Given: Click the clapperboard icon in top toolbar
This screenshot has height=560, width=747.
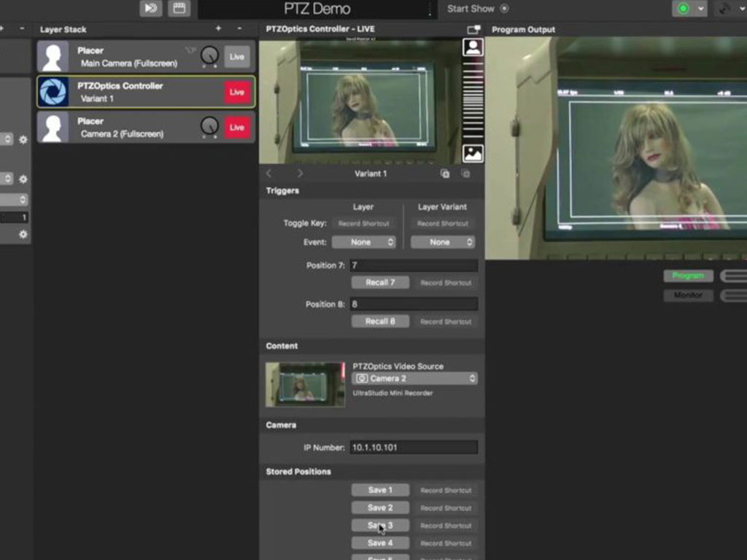Looking at the screenshot, I should tap(179, 9).
